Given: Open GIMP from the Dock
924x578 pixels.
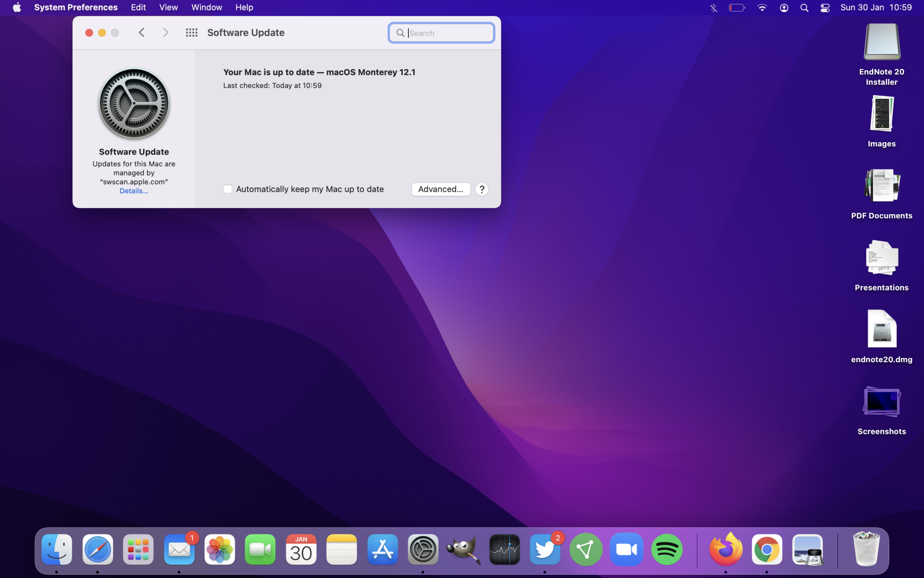Looking at the screenshot, I should click(x=464, y=549).
